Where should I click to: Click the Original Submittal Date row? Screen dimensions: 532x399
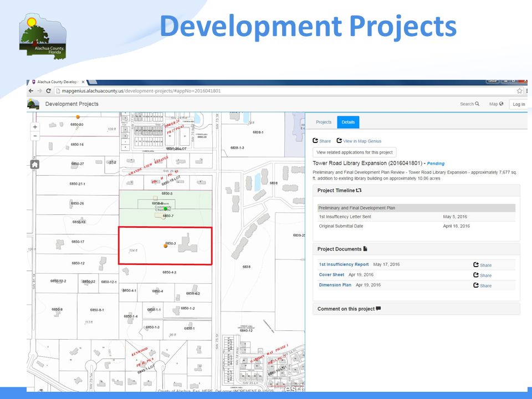416,226
